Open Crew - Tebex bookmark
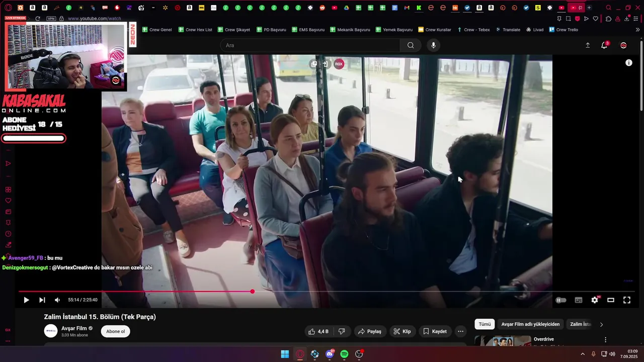Screen dimensions: 644x362 (473, 30)
